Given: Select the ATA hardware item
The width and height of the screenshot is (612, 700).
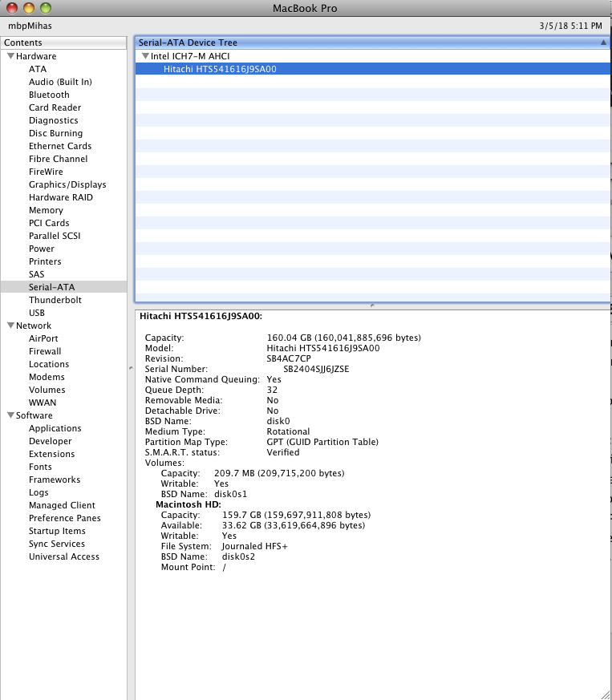Looking at the screenshot, I should point(38,69).
